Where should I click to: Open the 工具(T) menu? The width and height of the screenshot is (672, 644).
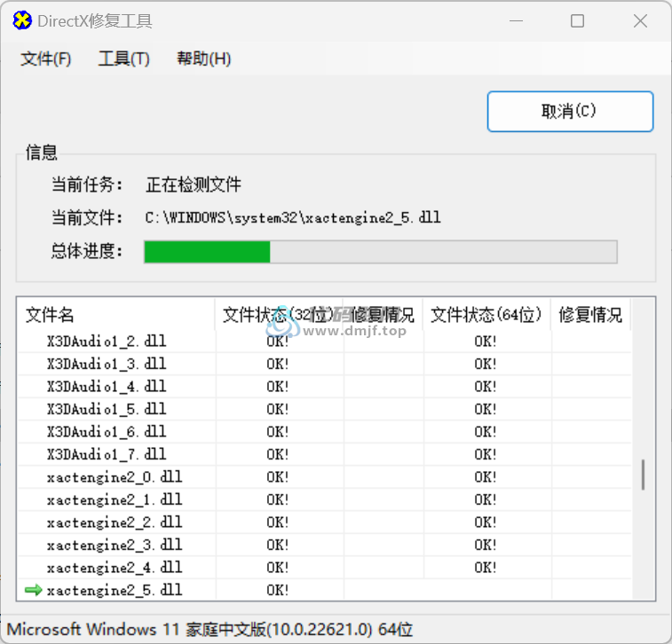tap(124, 59)
